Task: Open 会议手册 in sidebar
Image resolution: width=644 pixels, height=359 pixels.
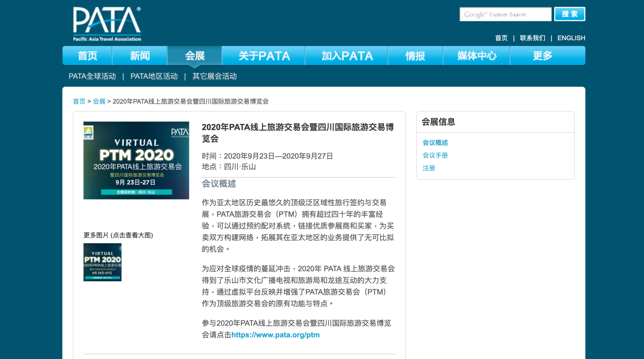Action: pos(435,155)
